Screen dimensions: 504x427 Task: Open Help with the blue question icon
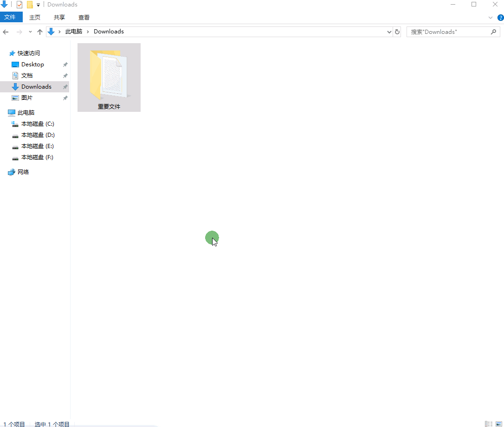[x=500, y=18]
